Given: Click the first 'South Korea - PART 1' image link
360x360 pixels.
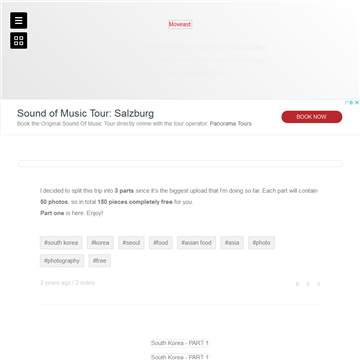Looking at the screenshot, I should point(180,343).
